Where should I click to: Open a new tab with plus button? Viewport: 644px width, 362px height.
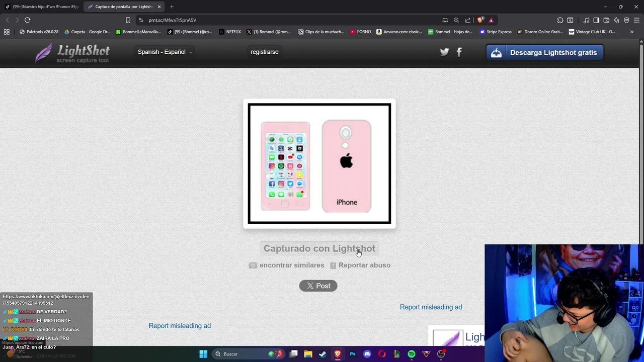172,7
